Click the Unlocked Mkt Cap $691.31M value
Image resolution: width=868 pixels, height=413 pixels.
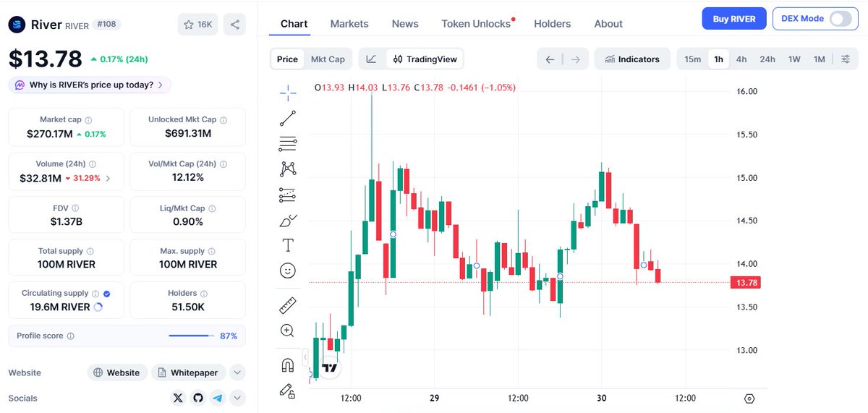[188, 134]
